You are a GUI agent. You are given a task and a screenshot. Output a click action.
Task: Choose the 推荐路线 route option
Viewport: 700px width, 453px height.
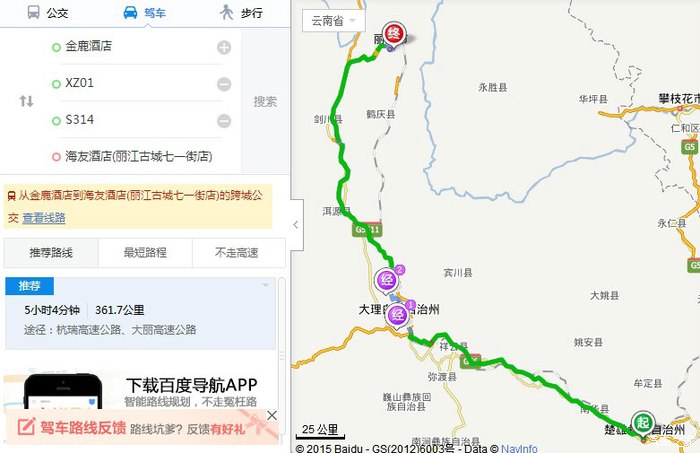point(51,253)
